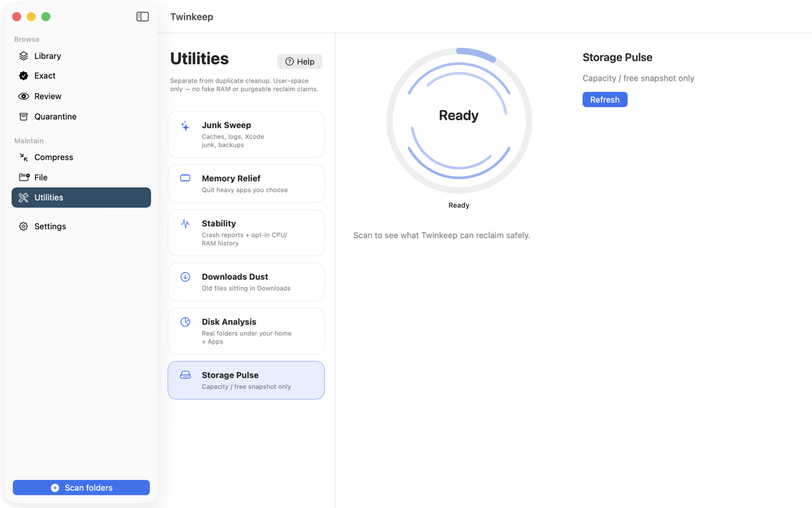Click the Utilities page heading

pyautogui.click(x=199, y=58)
